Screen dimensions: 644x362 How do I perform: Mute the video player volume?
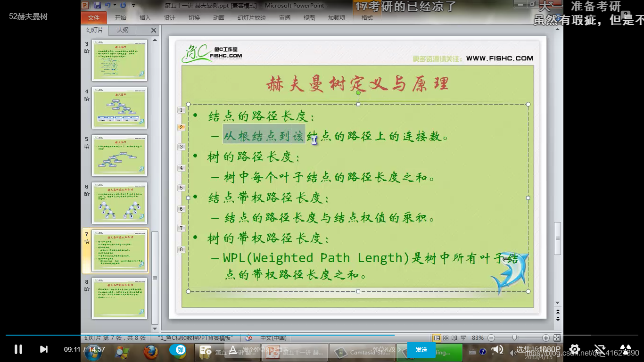[x=497, y=349]
